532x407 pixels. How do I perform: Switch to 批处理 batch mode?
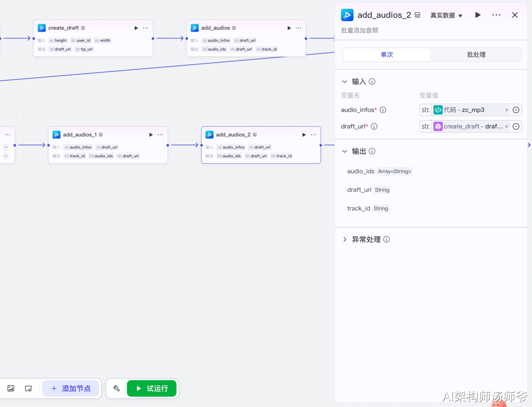tap(476, 55)
